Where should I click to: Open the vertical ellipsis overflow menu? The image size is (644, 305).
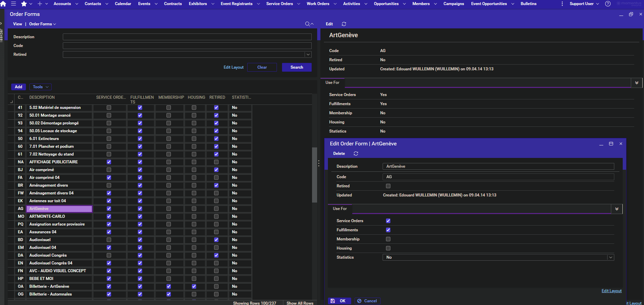click(x=562, y=4)
